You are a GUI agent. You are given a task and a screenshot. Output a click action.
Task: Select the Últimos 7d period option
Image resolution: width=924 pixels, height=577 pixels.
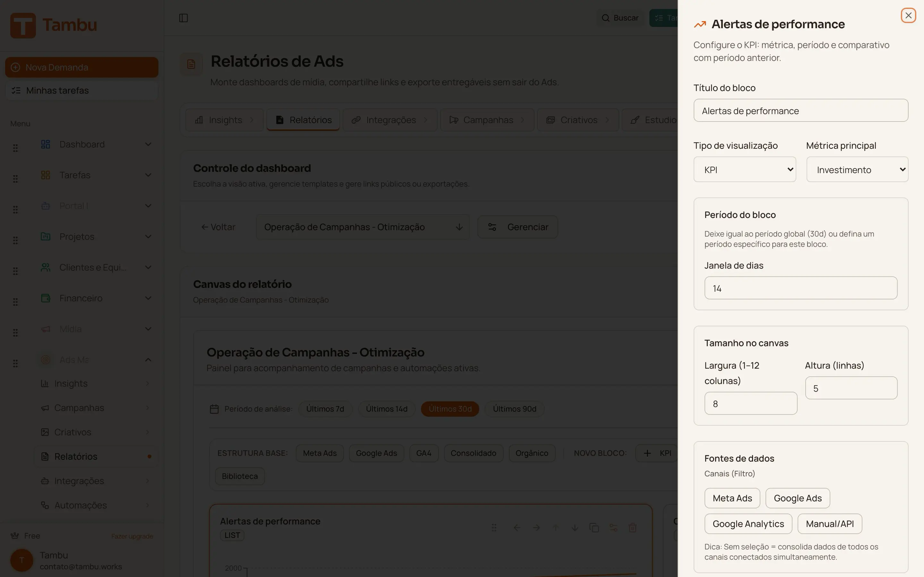click(x=325, y=408)
